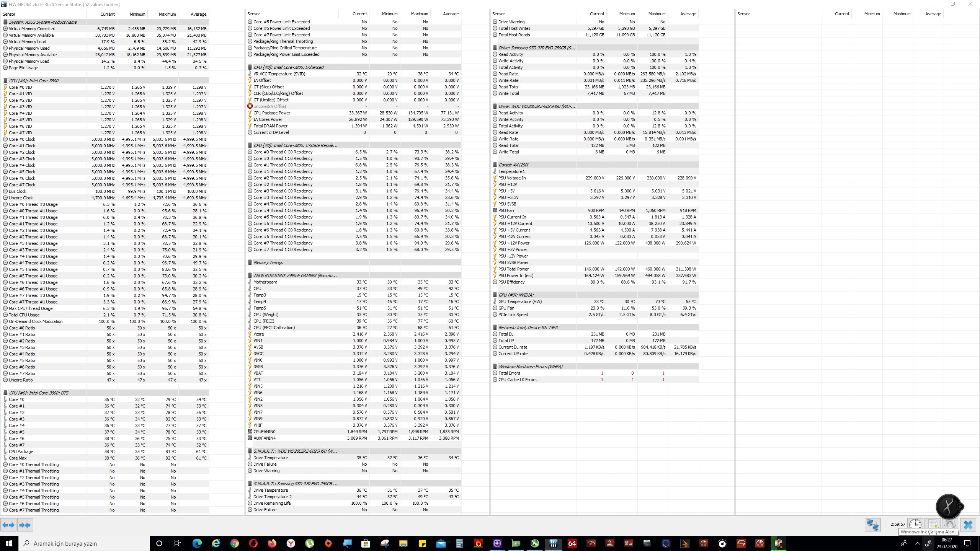Select the 'PSU Efficiency' row
The height and width of the screenshot is (551, 980).
pos(595,282)
